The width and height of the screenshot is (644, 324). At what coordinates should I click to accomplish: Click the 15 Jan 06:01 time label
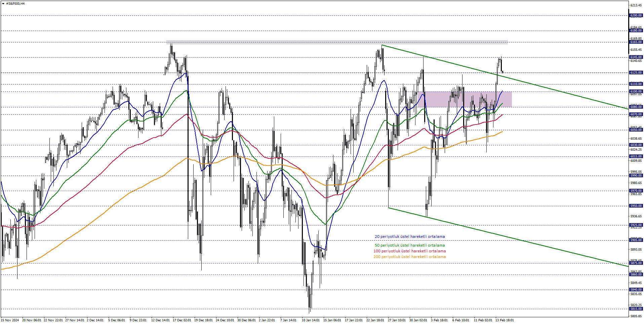tap(332, 320)
